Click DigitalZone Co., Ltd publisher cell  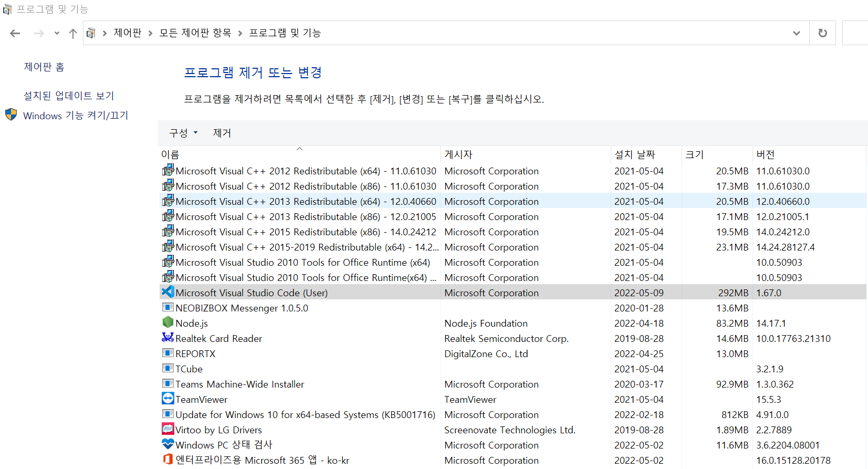[486, 354]
